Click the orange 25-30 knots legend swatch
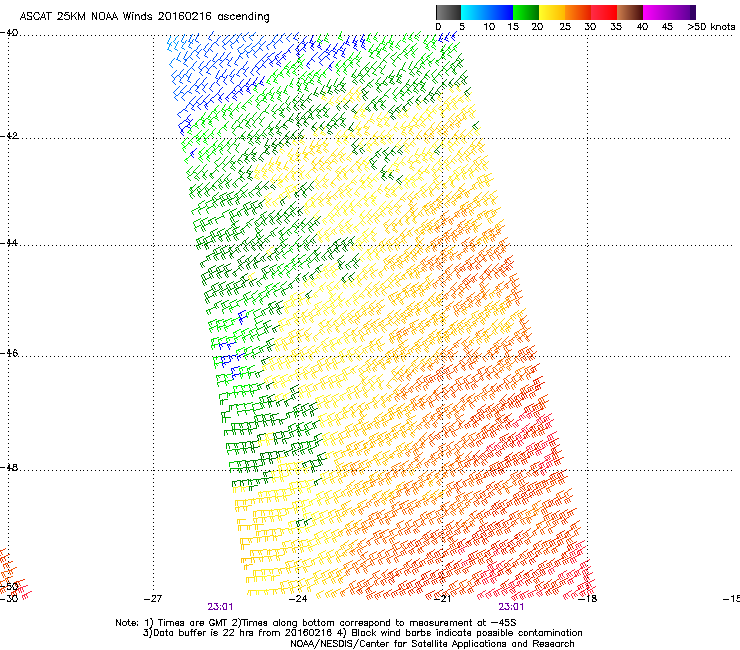740x650 pixels. [578, 12]
